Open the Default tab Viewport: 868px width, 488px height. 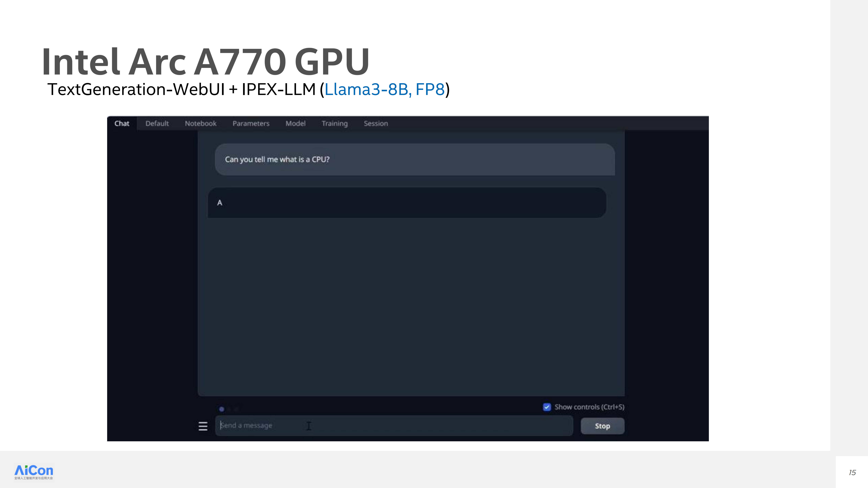(157, 124)
